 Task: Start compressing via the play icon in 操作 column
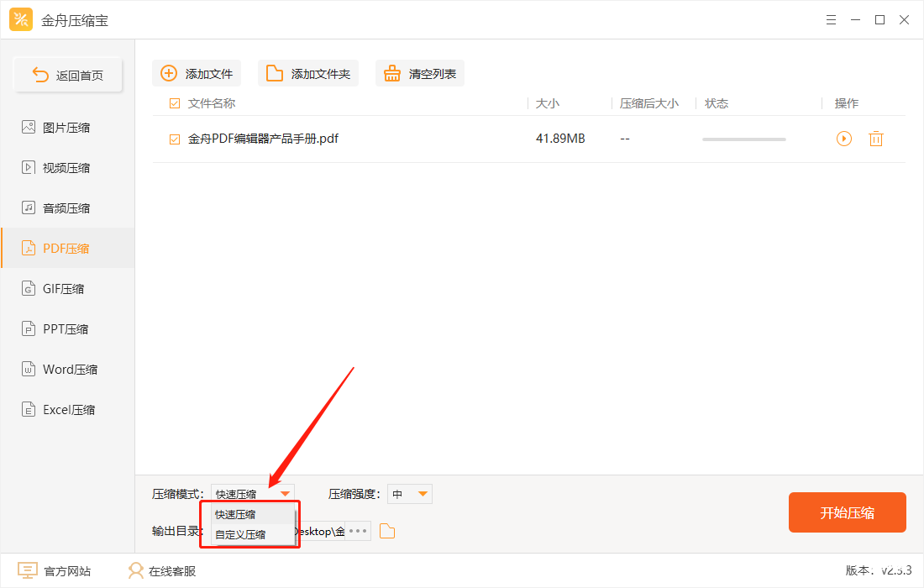pyautogui.click(x=843, y=139)
